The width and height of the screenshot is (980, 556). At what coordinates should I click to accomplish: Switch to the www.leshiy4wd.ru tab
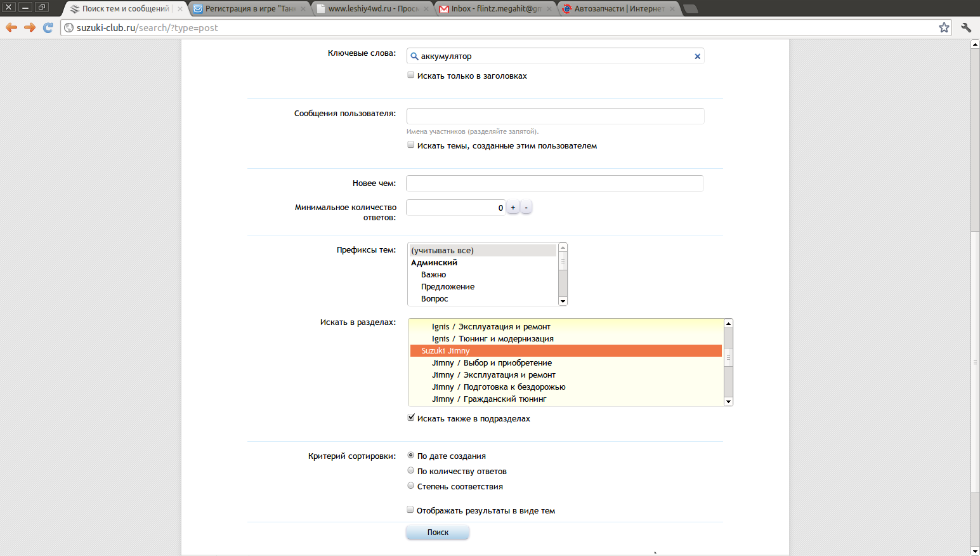372,9
